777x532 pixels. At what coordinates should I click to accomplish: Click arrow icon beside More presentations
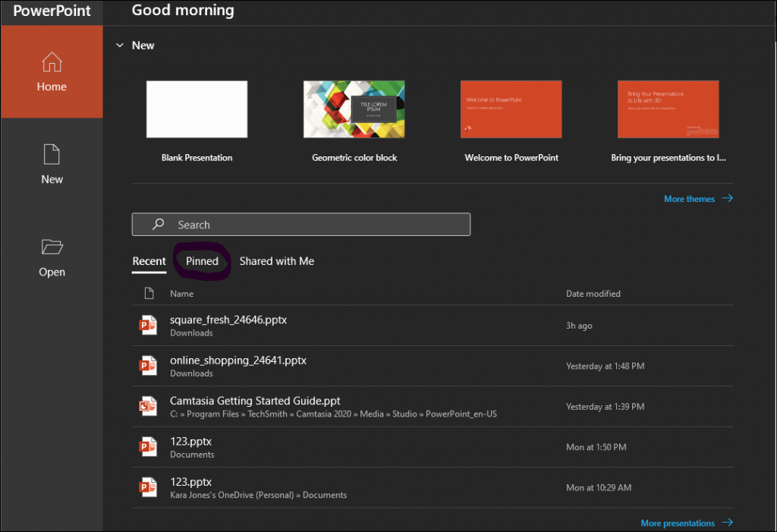pyautogui.click(x=727, y=523)
